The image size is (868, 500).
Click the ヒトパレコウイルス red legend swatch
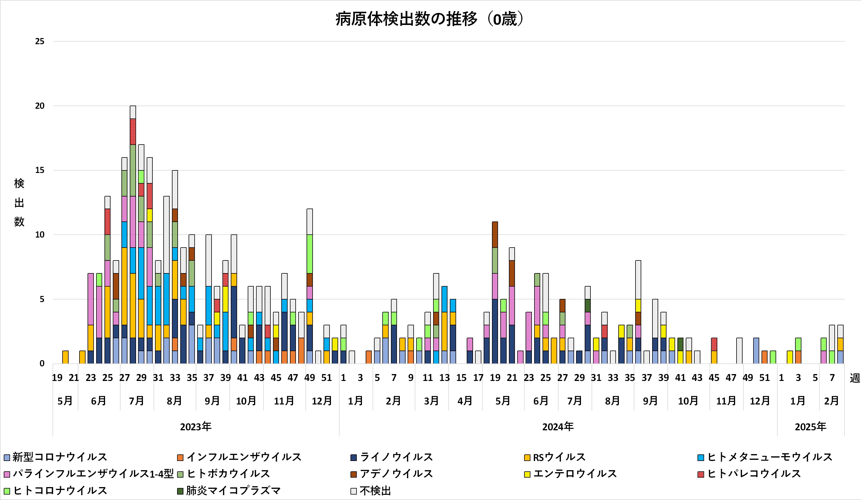tap(701, 474)
